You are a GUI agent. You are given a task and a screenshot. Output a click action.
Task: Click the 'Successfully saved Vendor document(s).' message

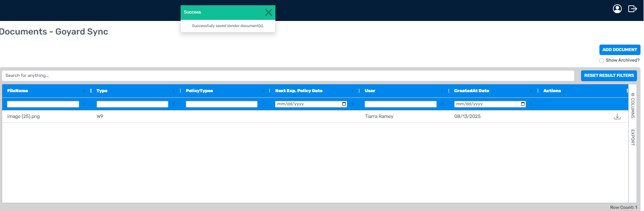(x=228, y=26)
